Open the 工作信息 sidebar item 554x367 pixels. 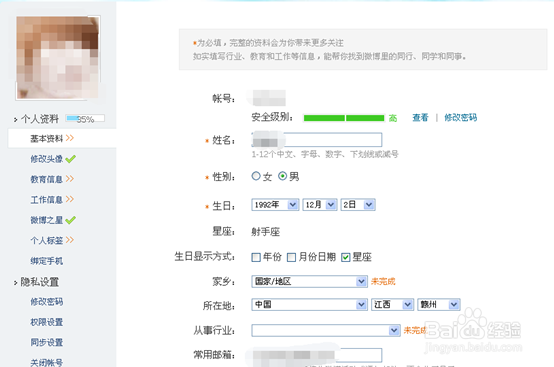[x=47, y=200]
